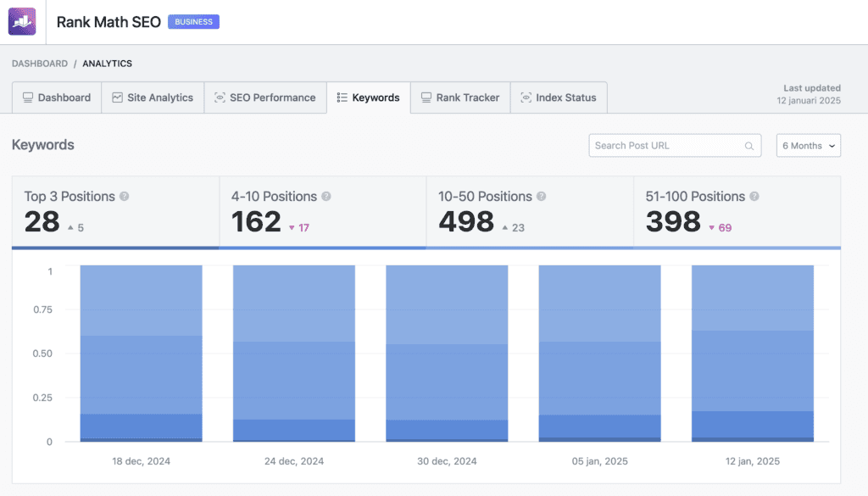Click the search magnifier icon
The width and height of the screenshot is (868, 496).
tap(748, 146)
